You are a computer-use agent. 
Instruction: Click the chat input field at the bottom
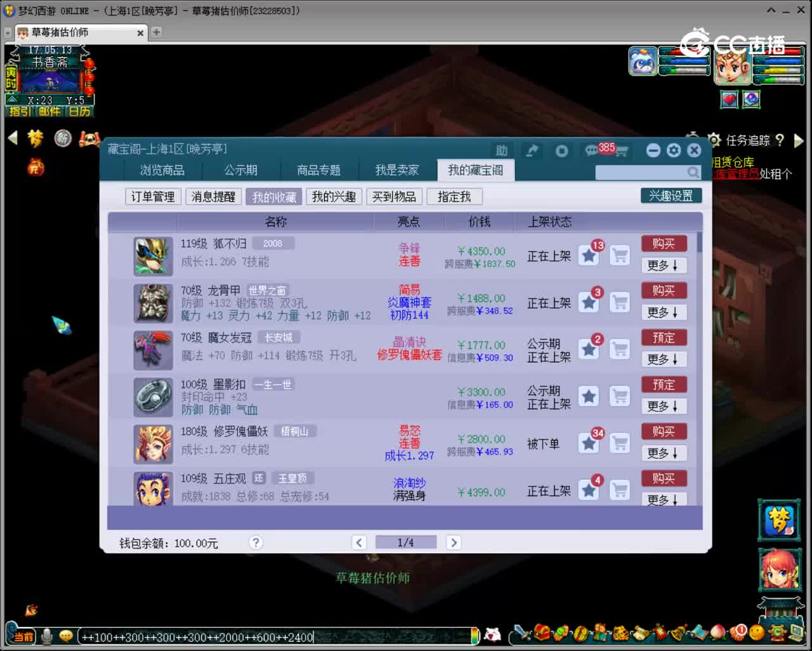[277, 636]
